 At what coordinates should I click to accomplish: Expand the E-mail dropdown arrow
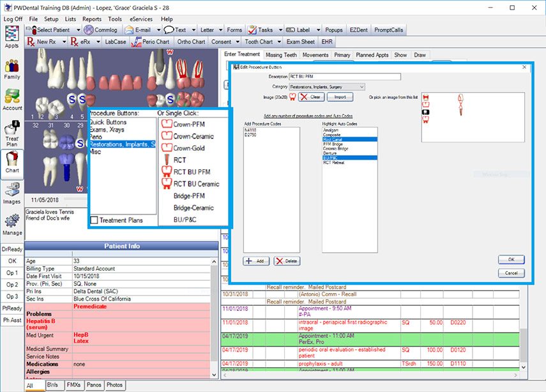point(158,30)
